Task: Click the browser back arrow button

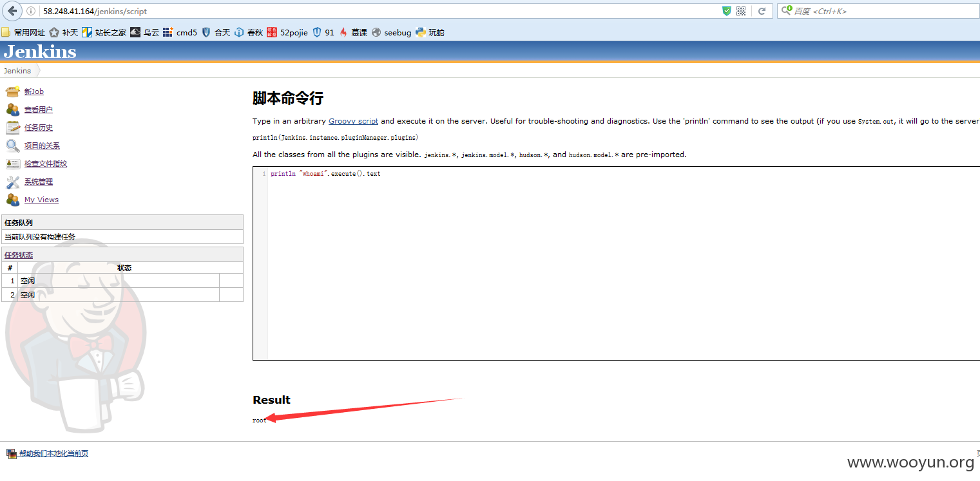Action: [12, 11]
